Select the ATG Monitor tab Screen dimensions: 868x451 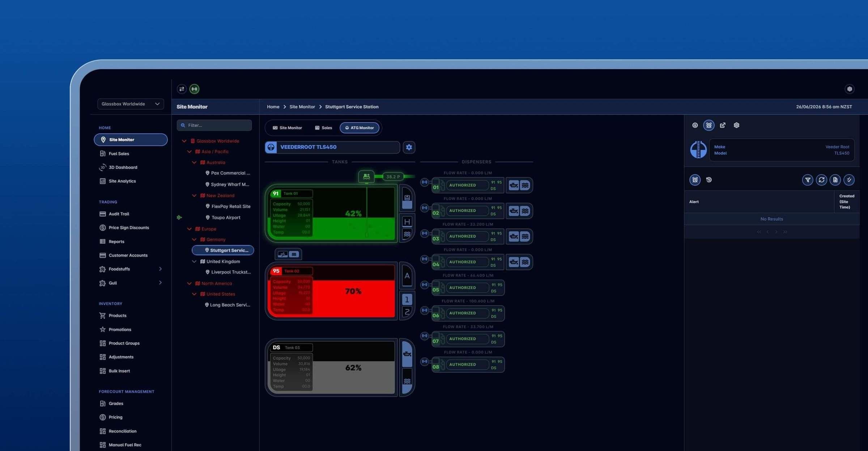pyautogui.click(x=359, y=128)
